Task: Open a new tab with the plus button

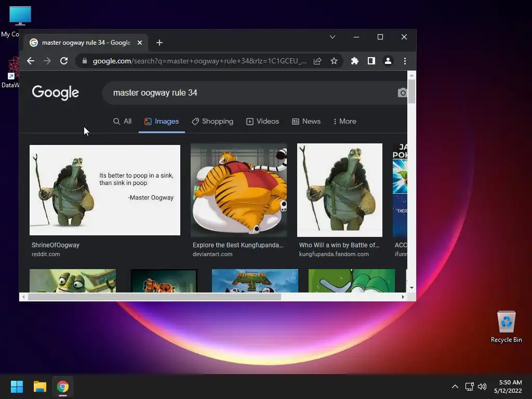Action: (x=159, y=43)
